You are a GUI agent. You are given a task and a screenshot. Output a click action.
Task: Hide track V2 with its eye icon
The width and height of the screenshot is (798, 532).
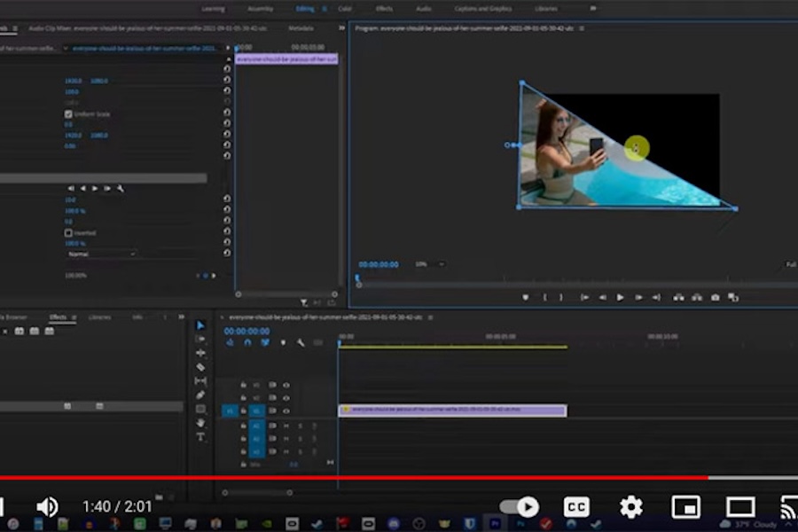tap(286, 398)
